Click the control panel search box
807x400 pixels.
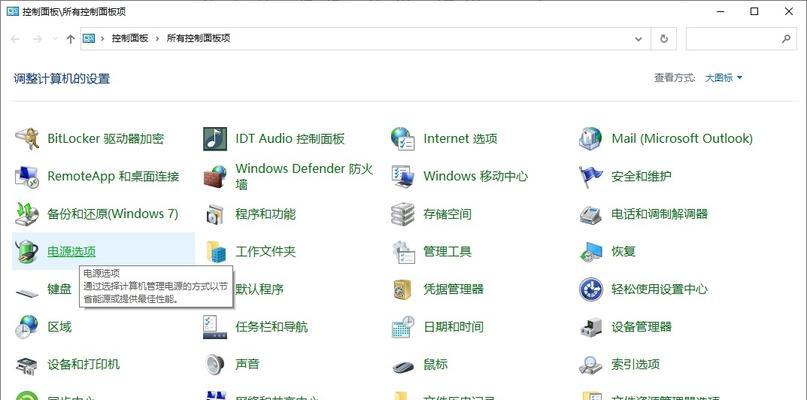(742, 39)
